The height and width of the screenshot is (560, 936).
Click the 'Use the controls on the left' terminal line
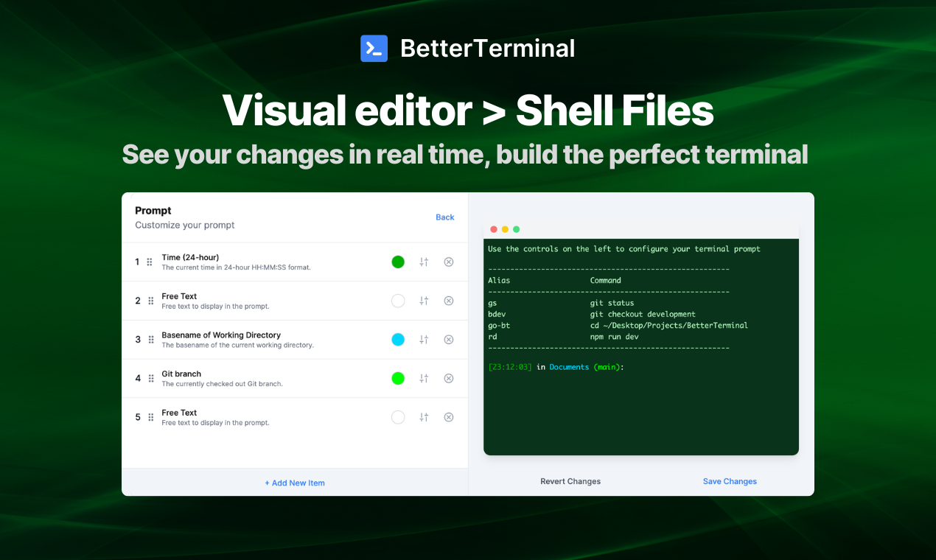(x=624, y=249)
